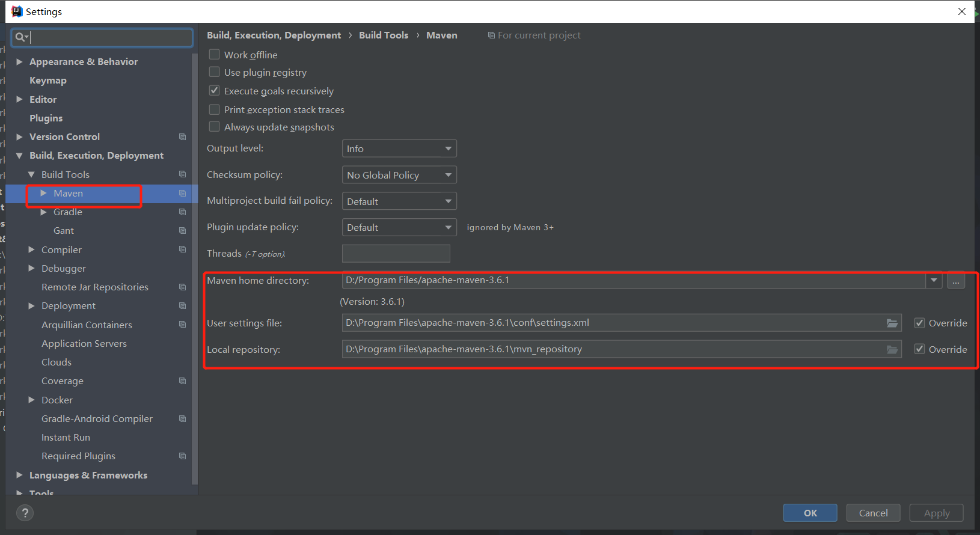The height and width of the screenshot is (535, 980).
Task: Click the Threads input field
Action: click(x=396, y=254)
